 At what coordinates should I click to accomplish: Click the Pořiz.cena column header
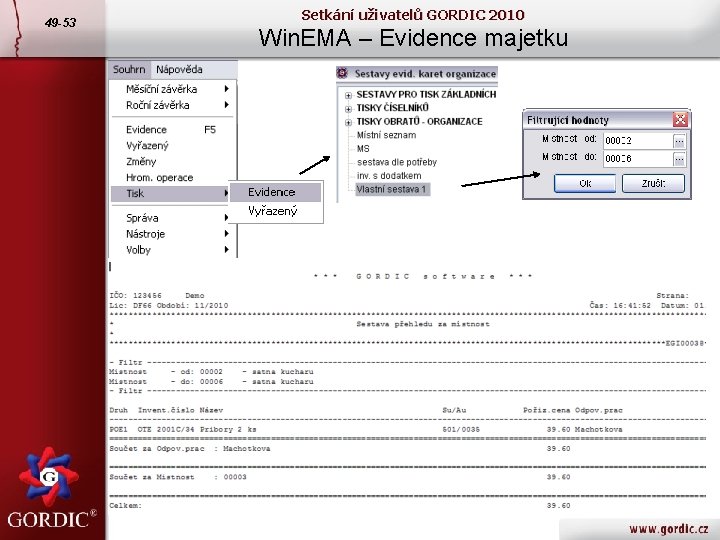(546, 410)
